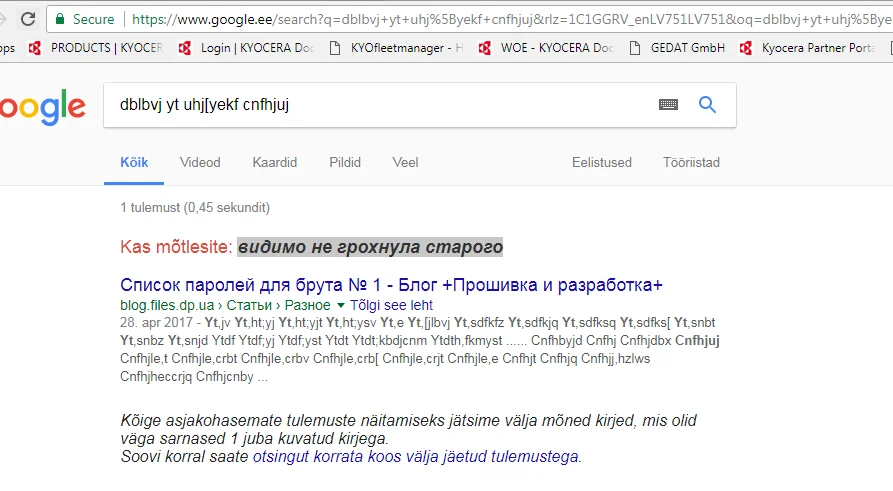
Task: Select the Kõik results tab
Action: 134,162
